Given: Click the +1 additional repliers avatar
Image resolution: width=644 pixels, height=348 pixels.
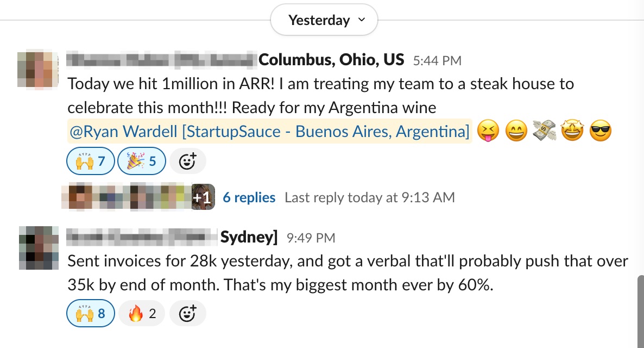Looking at the screenshot, I should [204, 197].
